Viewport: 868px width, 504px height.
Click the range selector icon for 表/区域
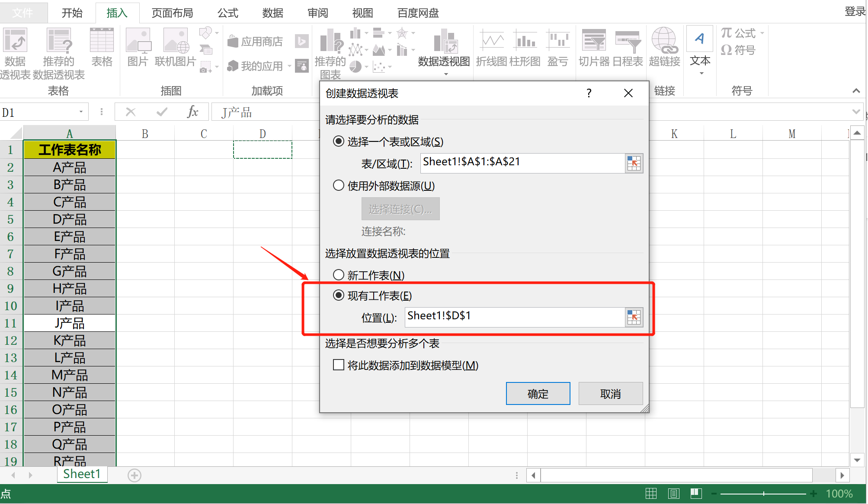pyautogui.click(x=634, y=164)
